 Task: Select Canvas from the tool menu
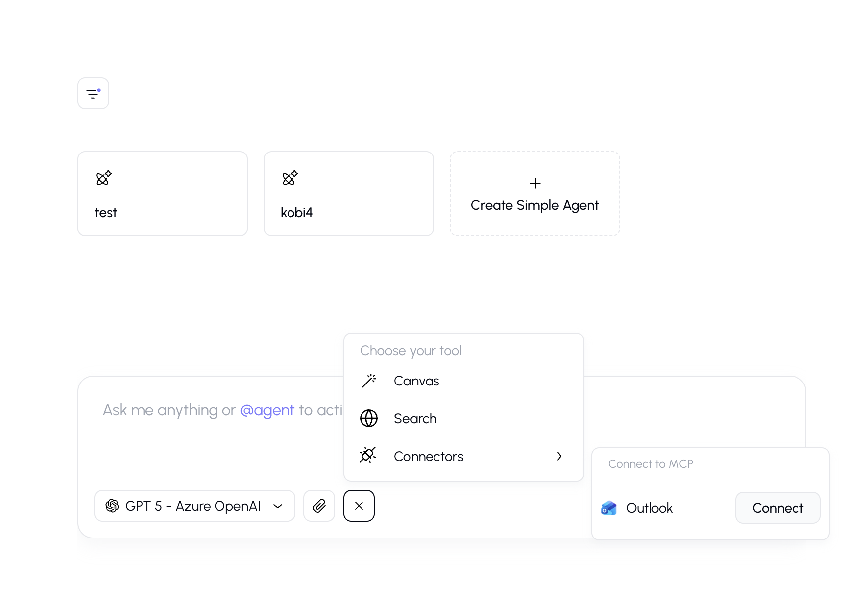tap(416, 381)
